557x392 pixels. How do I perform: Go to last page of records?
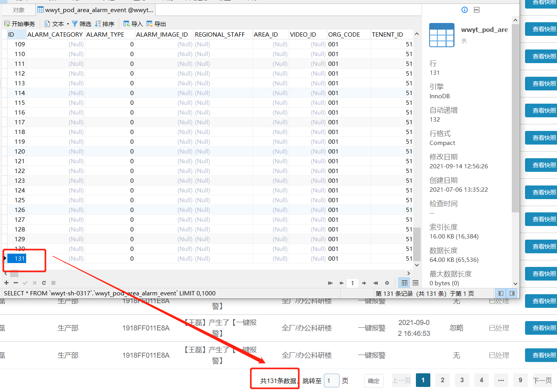[x=375, y=283]
